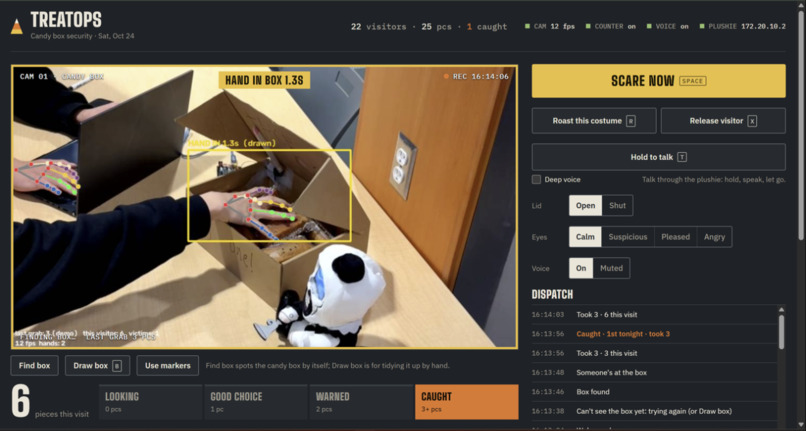Screen dimensions: 806x431
Task: Click the orange Caught 1st tonight entry
Action: pyautogui.click(x=655, y=334)
